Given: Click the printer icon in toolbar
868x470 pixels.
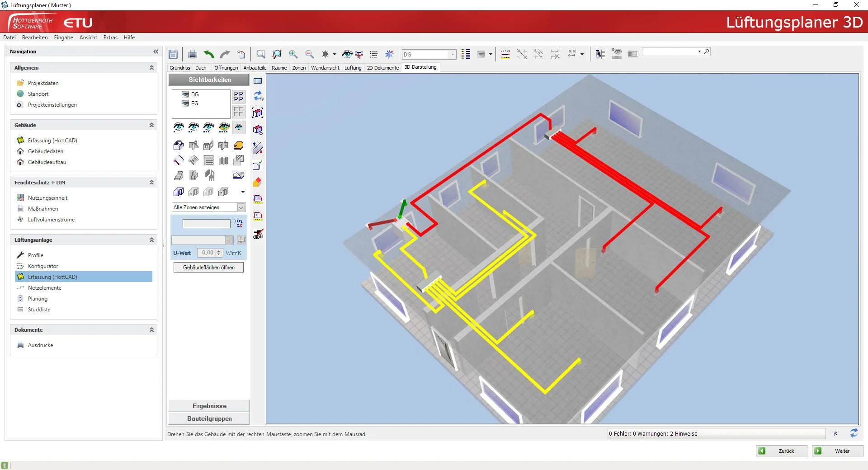Looking at the screenshot, I should tap(192, 54).
